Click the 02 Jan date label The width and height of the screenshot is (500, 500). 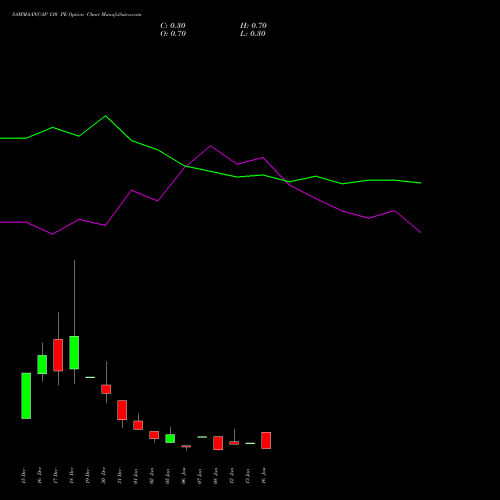151,476
